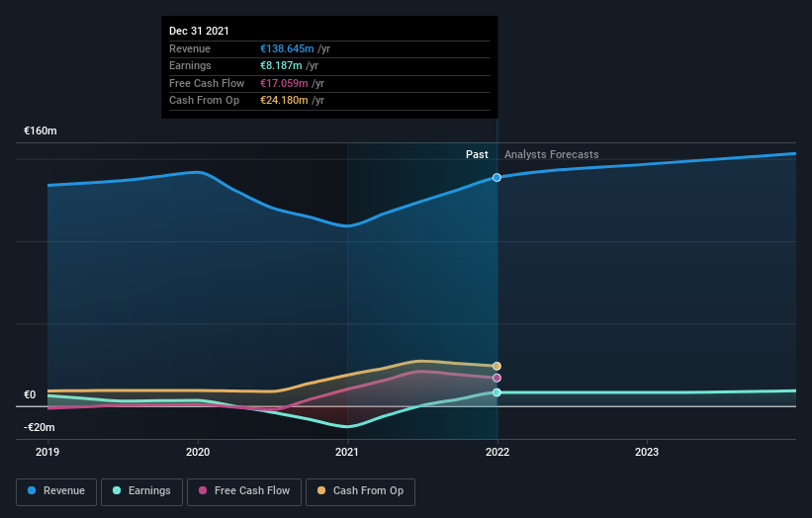Screen dimensions: 812x518
Task: Click the teal Earnings data point marker
Action: coord(496,392)
